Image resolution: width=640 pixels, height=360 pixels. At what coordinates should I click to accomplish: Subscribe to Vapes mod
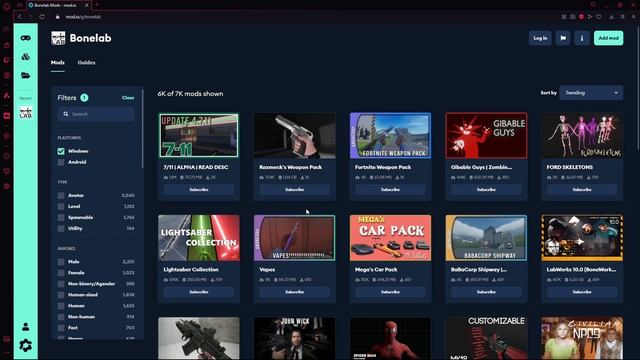(x=294, y=292)
